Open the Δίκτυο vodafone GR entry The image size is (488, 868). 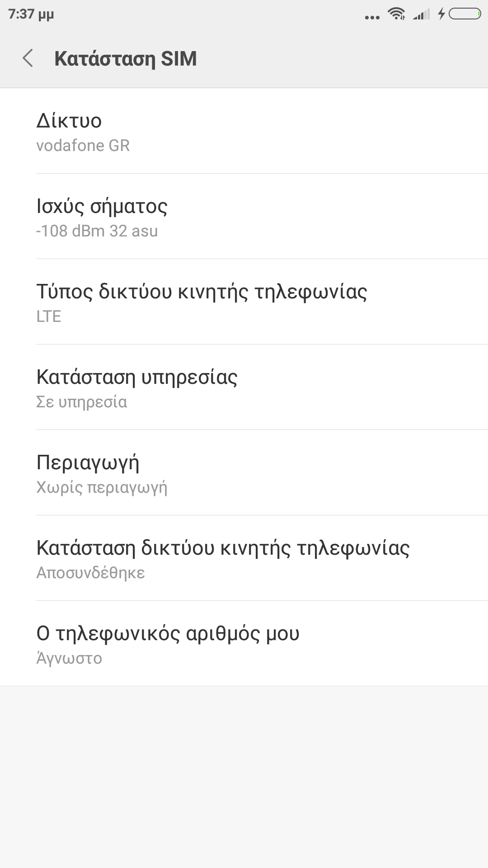point(244,131)
